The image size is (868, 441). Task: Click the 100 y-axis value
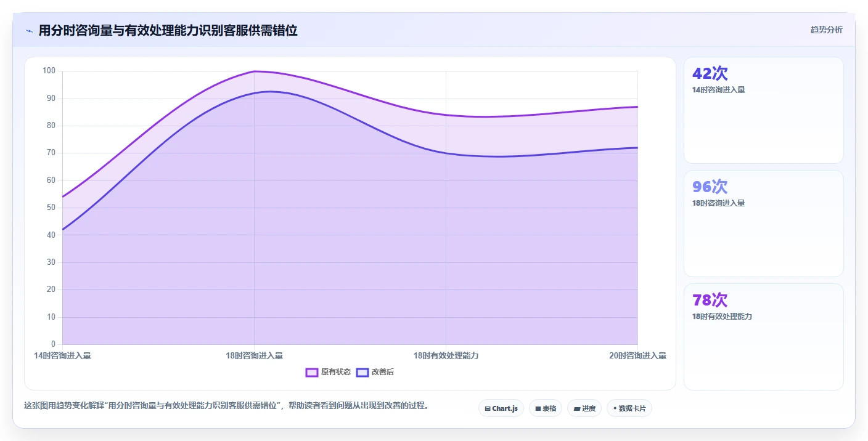[x=49, y=71]
